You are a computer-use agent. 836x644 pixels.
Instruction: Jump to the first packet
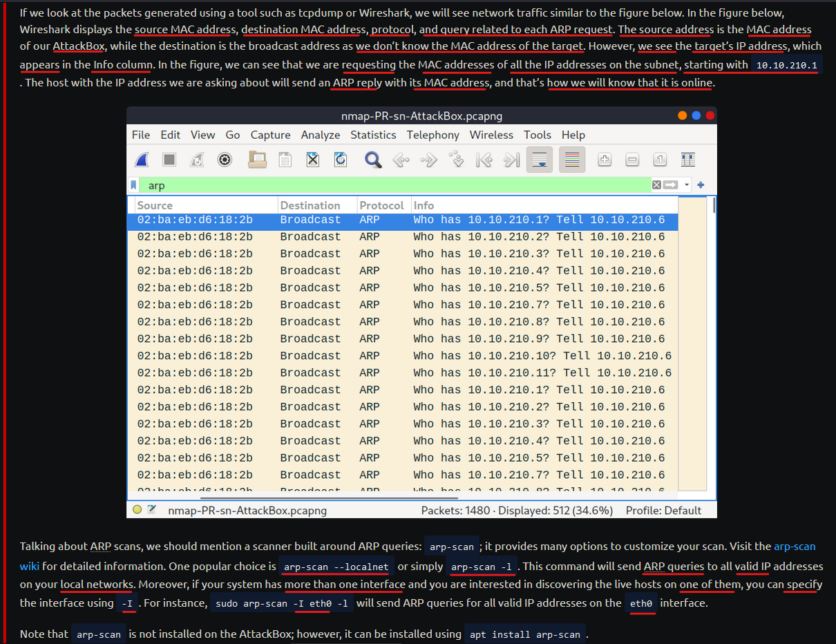click(x=484, y=160)
